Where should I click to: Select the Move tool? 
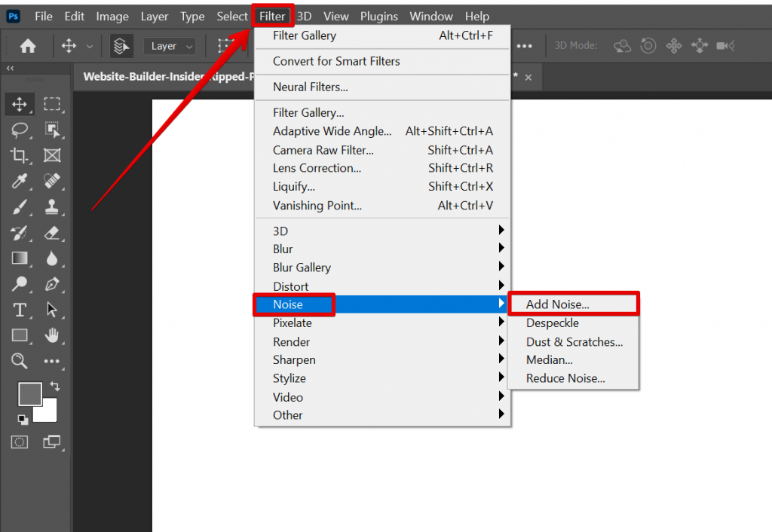pos(19,104)
